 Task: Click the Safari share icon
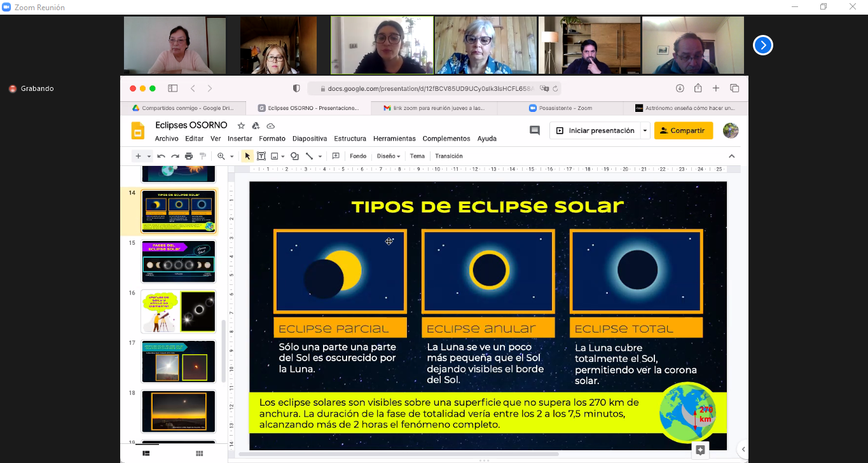click(698, 88)
